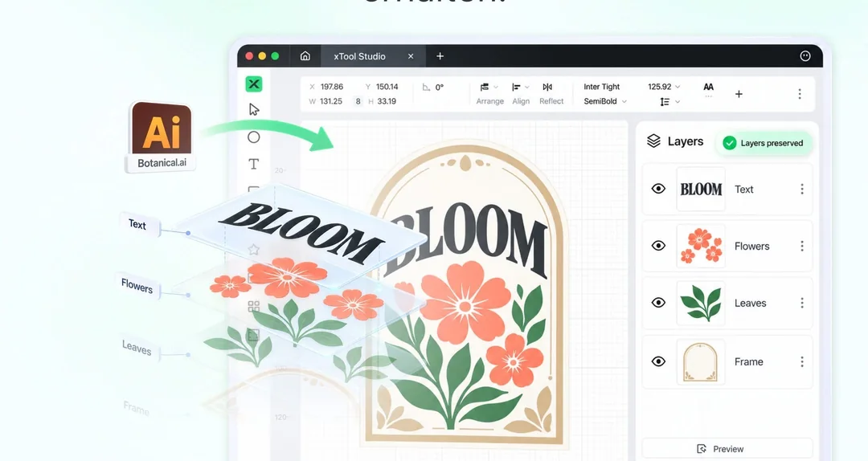Select the Text tool in the sidebar
Screen dimensions: 868x461
(253, 164)
